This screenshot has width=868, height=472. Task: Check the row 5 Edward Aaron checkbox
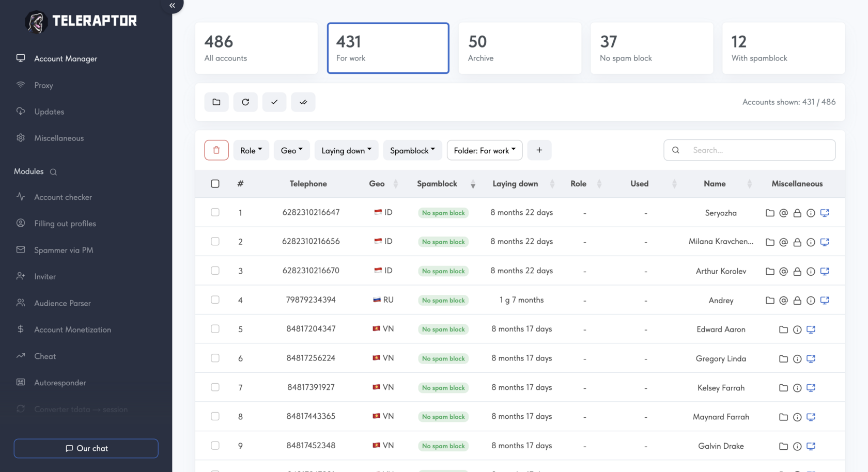215,329
